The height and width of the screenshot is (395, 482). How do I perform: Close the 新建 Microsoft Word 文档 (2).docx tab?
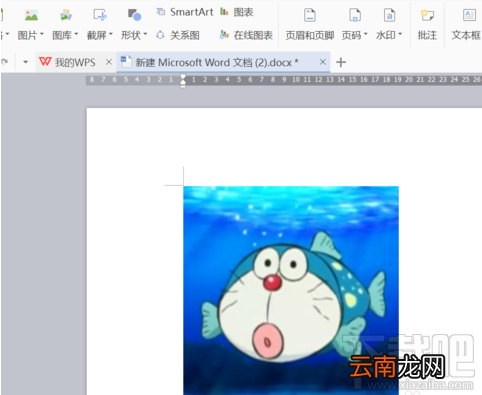point(322,62)
